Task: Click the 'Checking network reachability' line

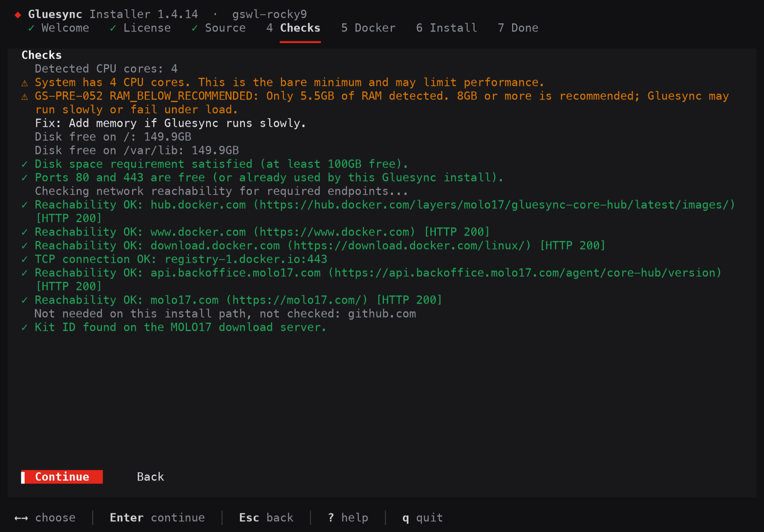Action: point(221,191)
